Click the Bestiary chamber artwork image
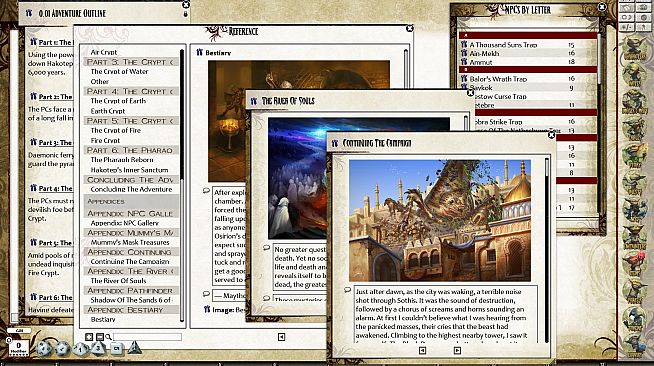Image resolution: width=654 pixels, height=366 pixels. tap(227, 121)
